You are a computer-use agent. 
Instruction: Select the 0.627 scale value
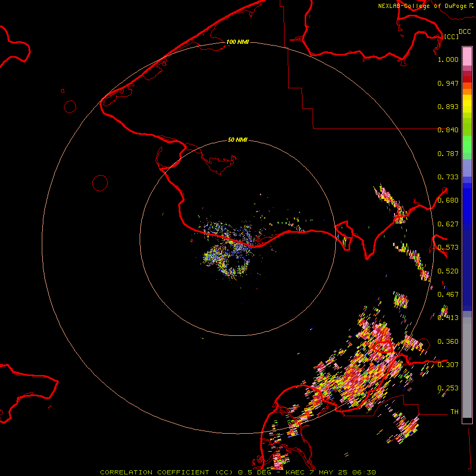pos(448,224)
